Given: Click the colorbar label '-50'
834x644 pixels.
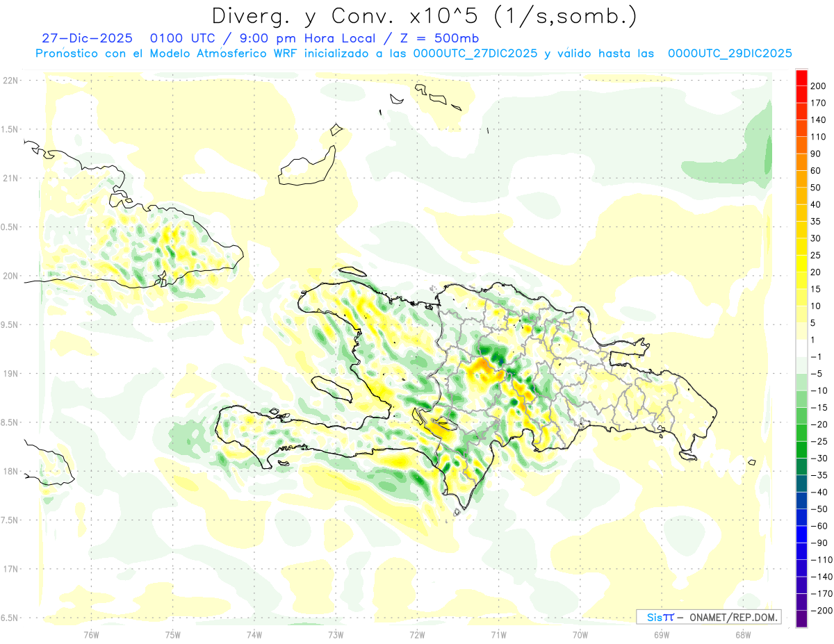Looking at the screenshot, I should [819, 509].
